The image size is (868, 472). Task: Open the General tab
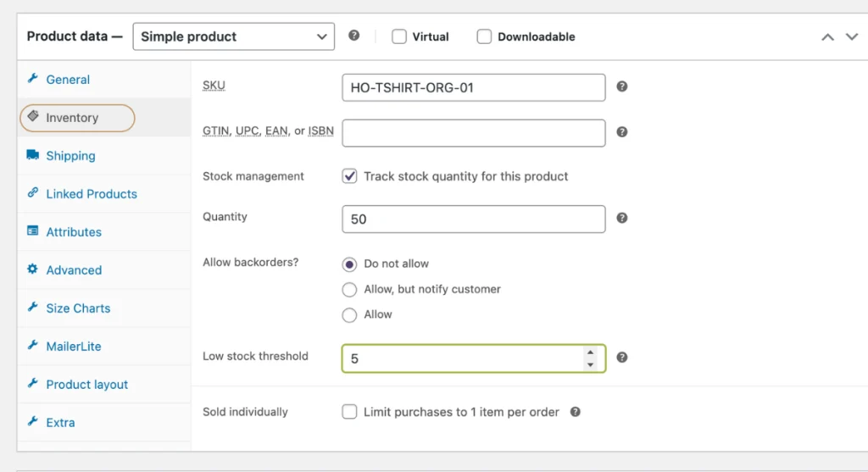[104, 80]
